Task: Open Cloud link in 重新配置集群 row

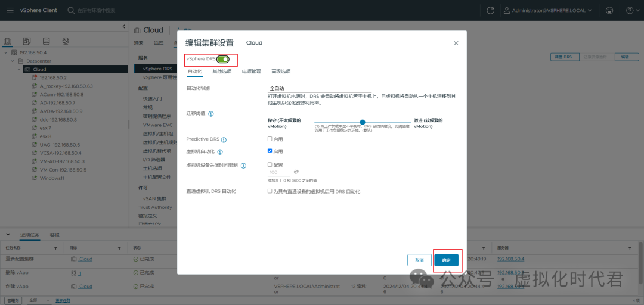Action: pos(85,259)
